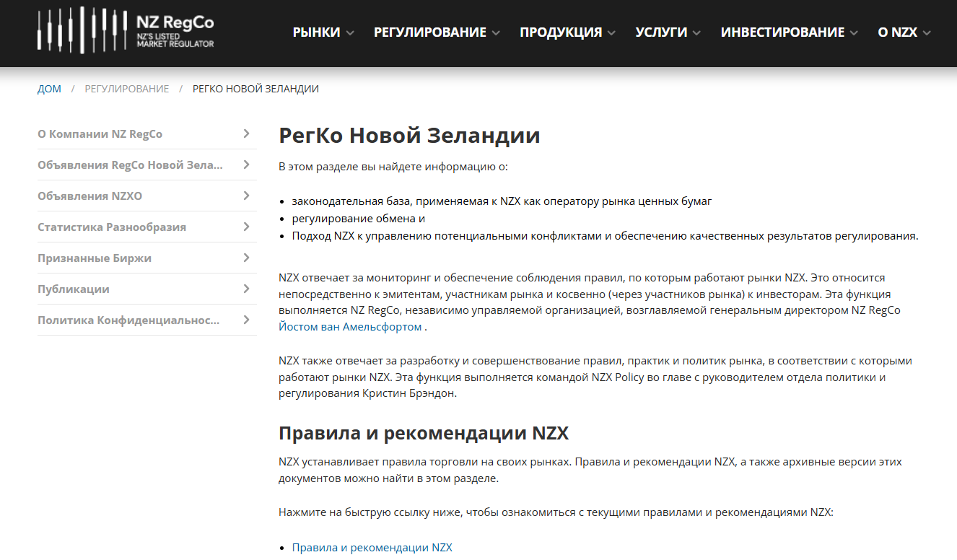Click arrow beside О Компании NZ RegCo

coord(246,134)
